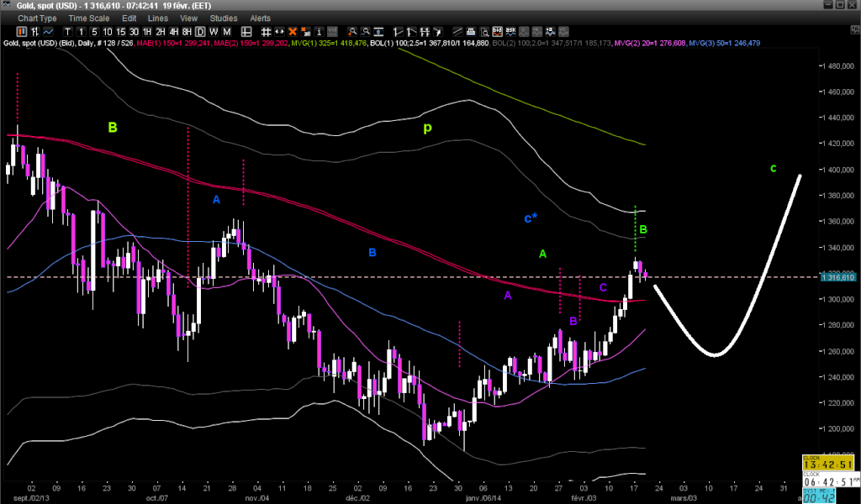This screenshot has width=861, height=504.
Task: Click the MAE(2) 150 indicator label
Action: [251, 43]
